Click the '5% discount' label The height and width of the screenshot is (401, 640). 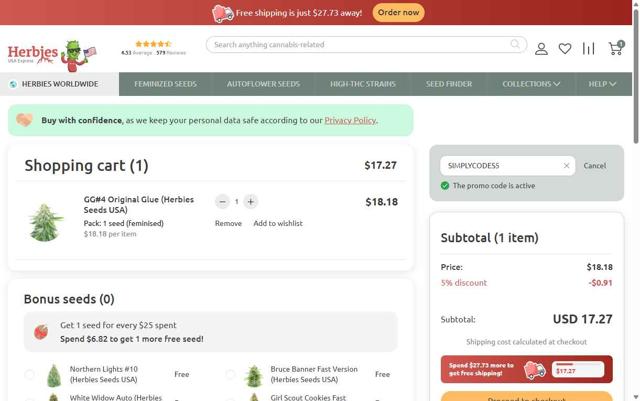(464, 283)
